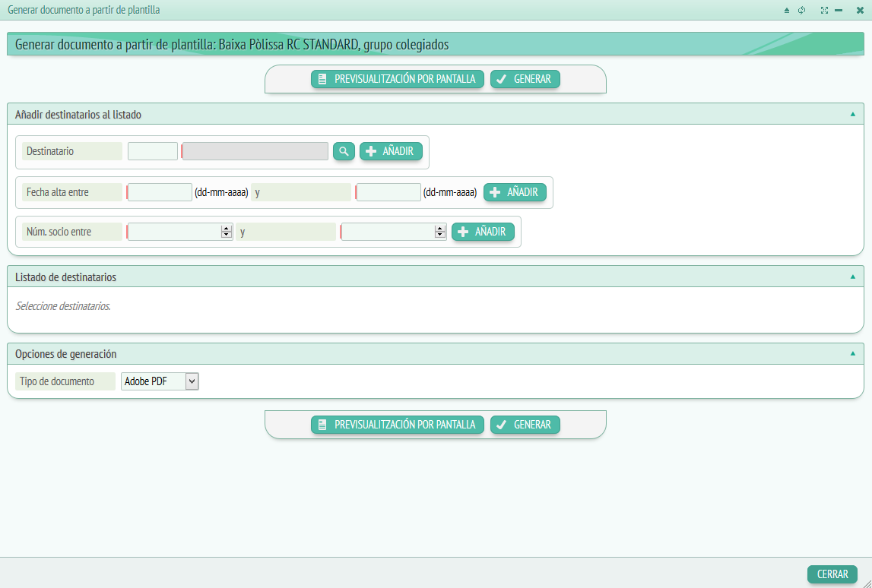
Task: Increase the first Núm. socio spinner value
Action: coord(226,229)
